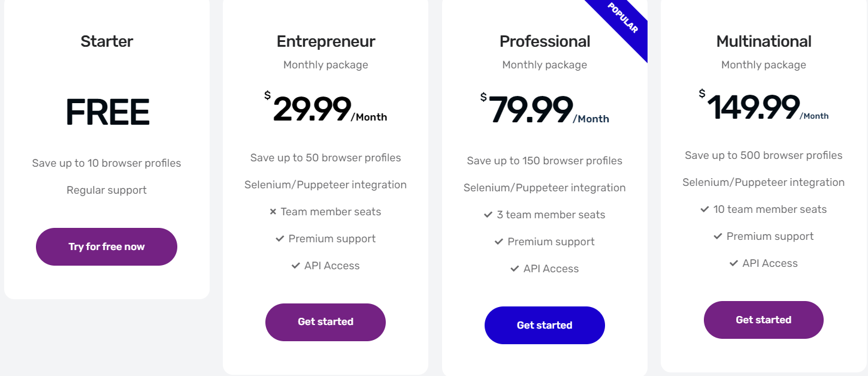Click the $149.99 Multinational price
Screen dimensions: 868x376
pos(753,107)
